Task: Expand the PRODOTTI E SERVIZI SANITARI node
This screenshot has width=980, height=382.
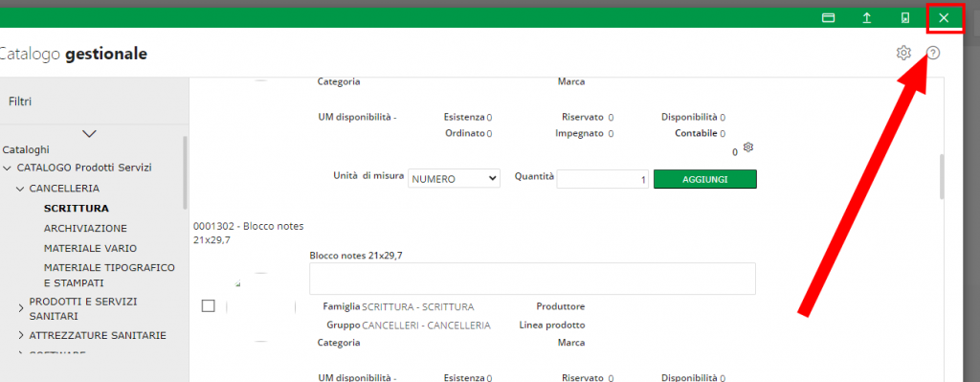Action: [21, 308]
